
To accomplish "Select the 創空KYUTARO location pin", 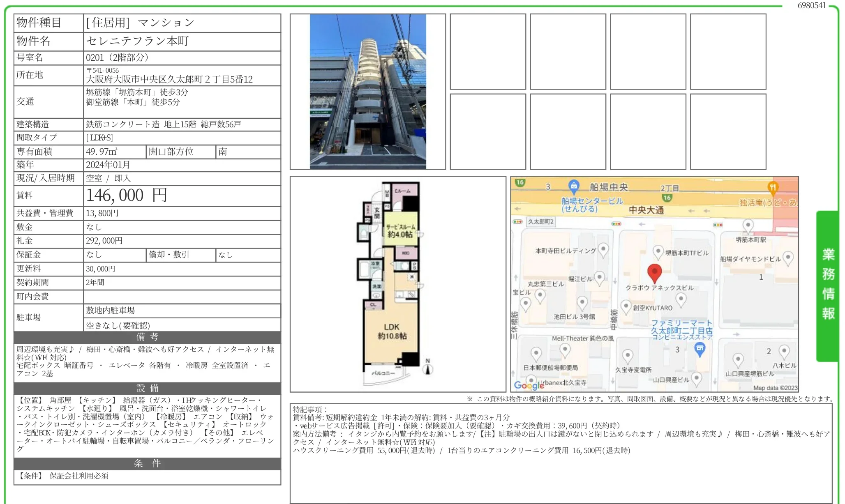I will (626, 306).
